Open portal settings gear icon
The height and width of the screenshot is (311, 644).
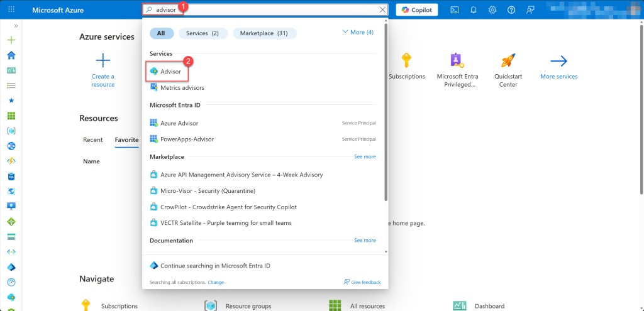point(492,10)
